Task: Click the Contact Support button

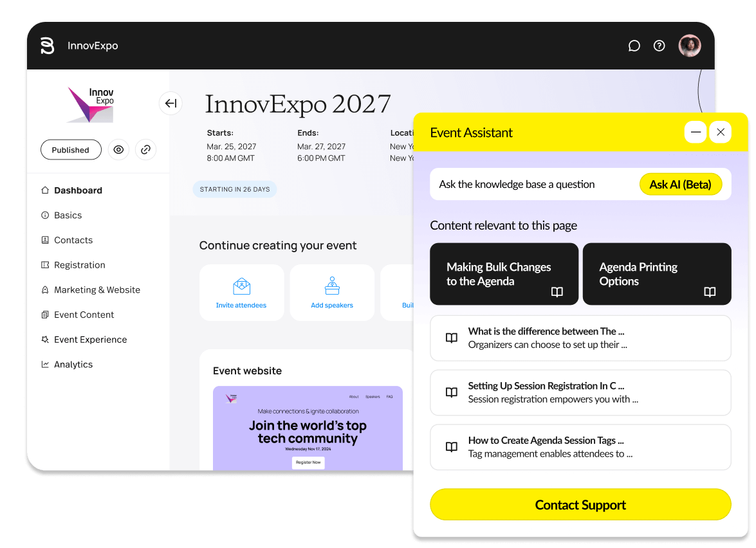Action: pos(580,505)
